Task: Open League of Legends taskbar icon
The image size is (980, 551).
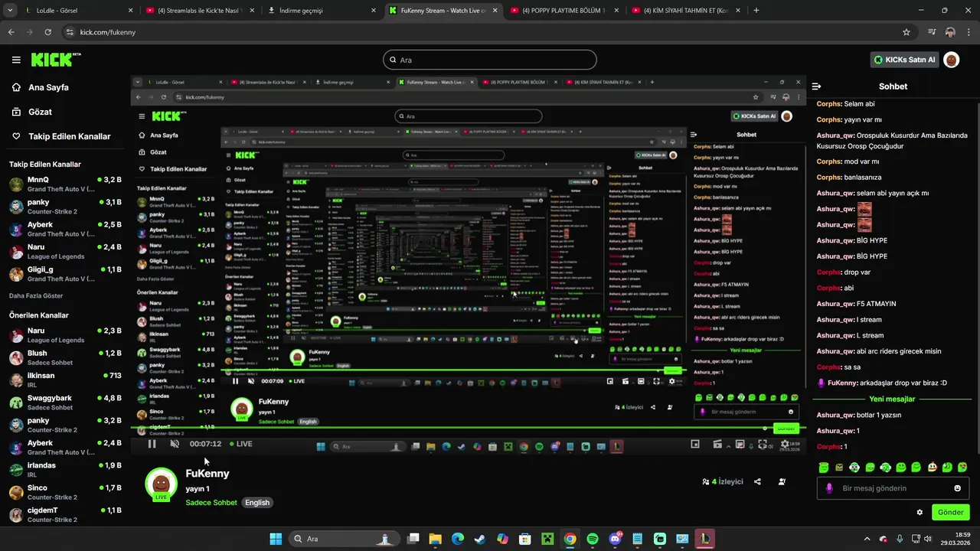Action: coord(704,539)
